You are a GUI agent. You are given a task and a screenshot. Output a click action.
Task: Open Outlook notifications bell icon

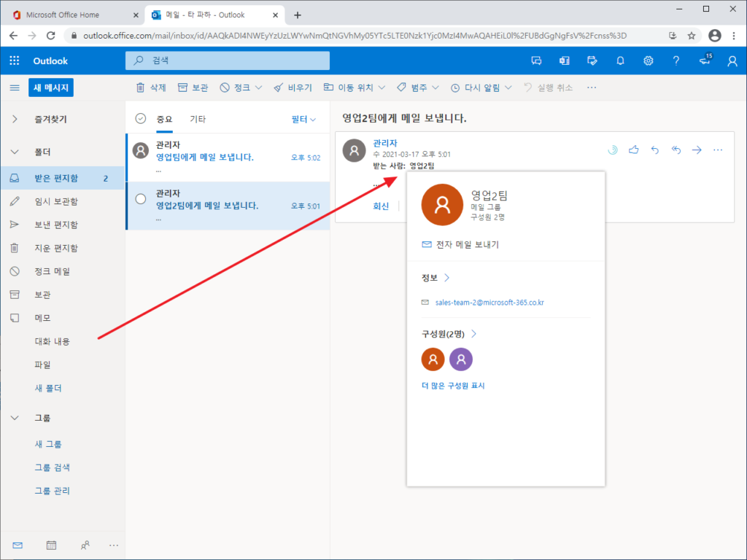(x=620, y=61)
